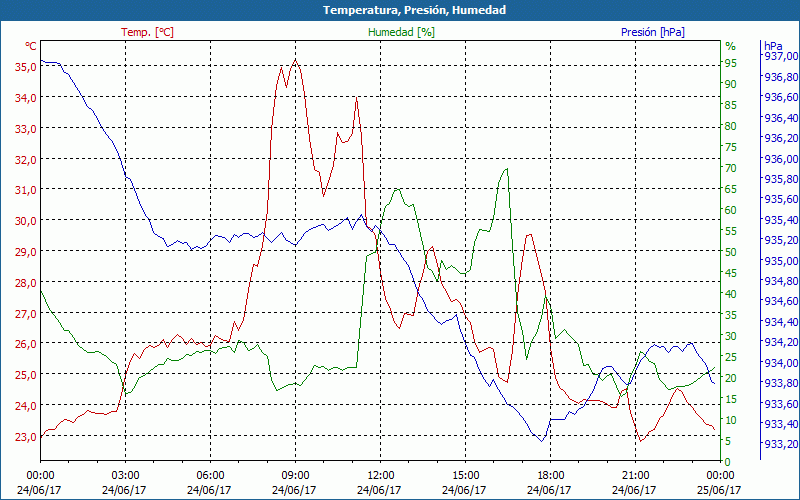Viewport: 800px width, 500px height.
Task: Click the 90 humidity axis value
Action: [x=731, y=84]
